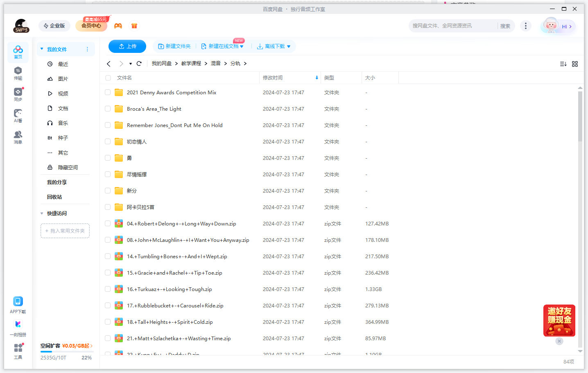Click the blue 上传 upload button

[x=127, y=46]
